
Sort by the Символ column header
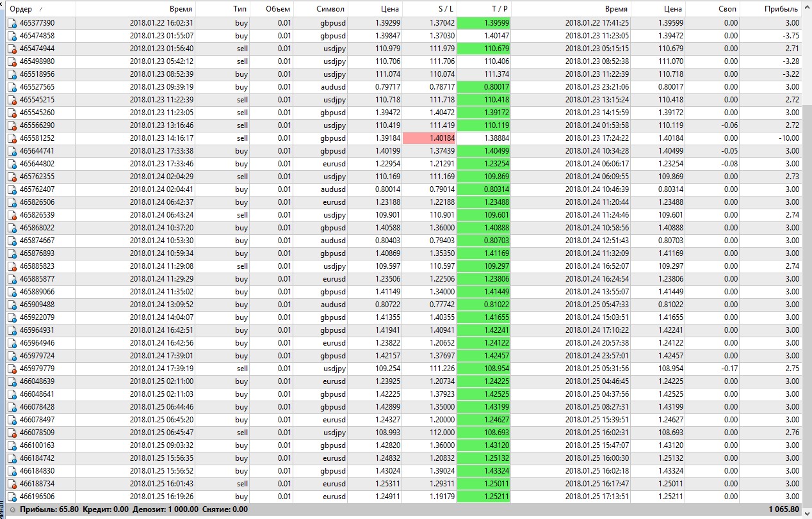[320, 9]
